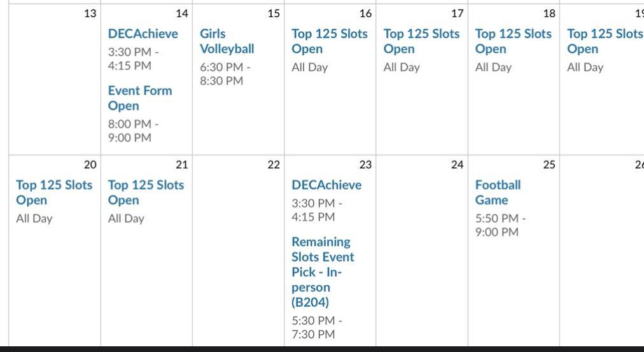Select the empty day cell for the 24th
The height and width of the screenshot is (352, 644).
click(421, 255)
